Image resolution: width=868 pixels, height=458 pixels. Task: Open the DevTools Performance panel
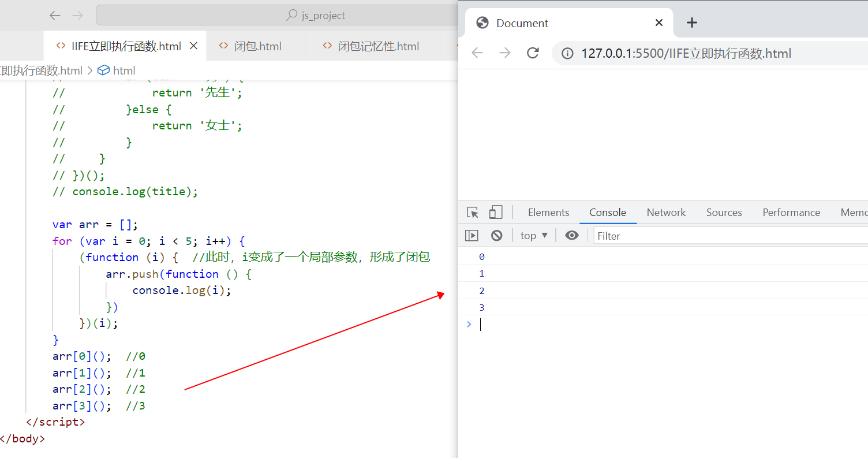[791, 213]
